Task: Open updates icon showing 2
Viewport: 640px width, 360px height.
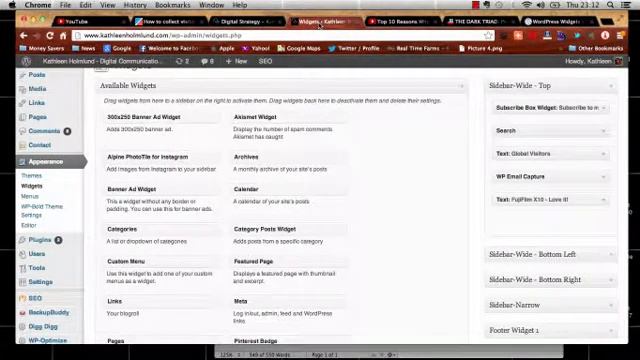Action: pos(182,61)
